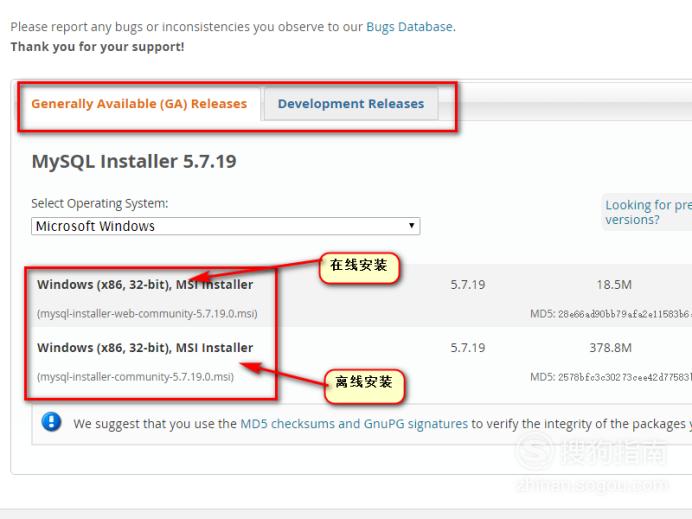Image resolution: width=692 pixels, height=519 pixels.
Task: Switch to Development Releases tab
Action: (x=351, y=104)
